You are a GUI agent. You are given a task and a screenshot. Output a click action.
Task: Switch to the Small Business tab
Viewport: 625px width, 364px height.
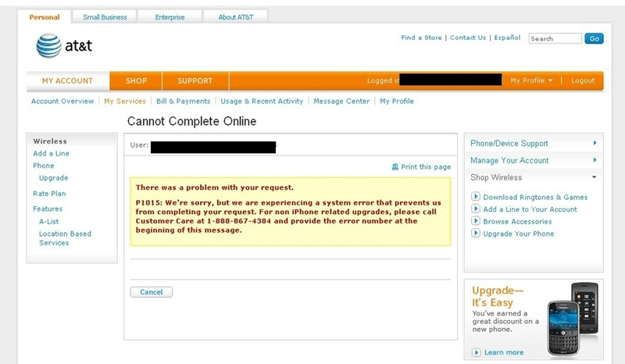pyautogui.click(x=105, y=17)
